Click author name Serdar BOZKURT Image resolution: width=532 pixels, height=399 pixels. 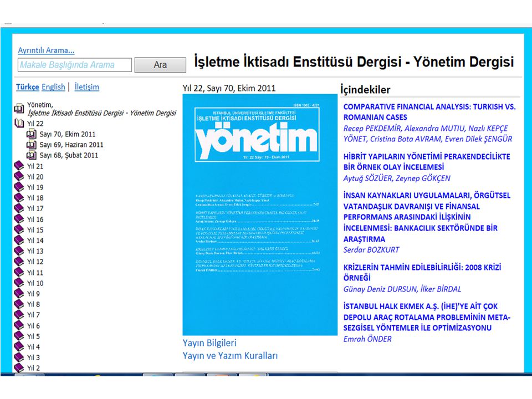371,250
